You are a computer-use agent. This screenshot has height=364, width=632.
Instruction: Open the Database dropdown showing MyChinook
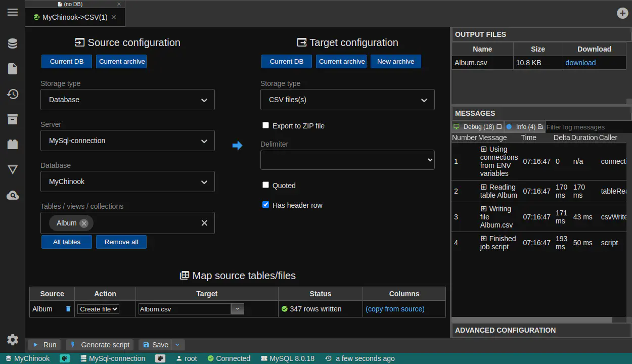pyautogui.click(x=127, y=181)
